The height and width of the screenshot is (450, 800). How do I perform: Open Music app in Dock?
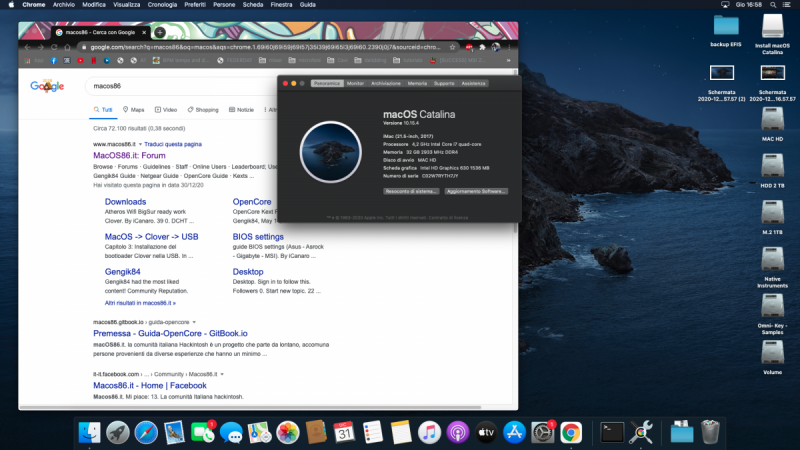click(429, 433)
